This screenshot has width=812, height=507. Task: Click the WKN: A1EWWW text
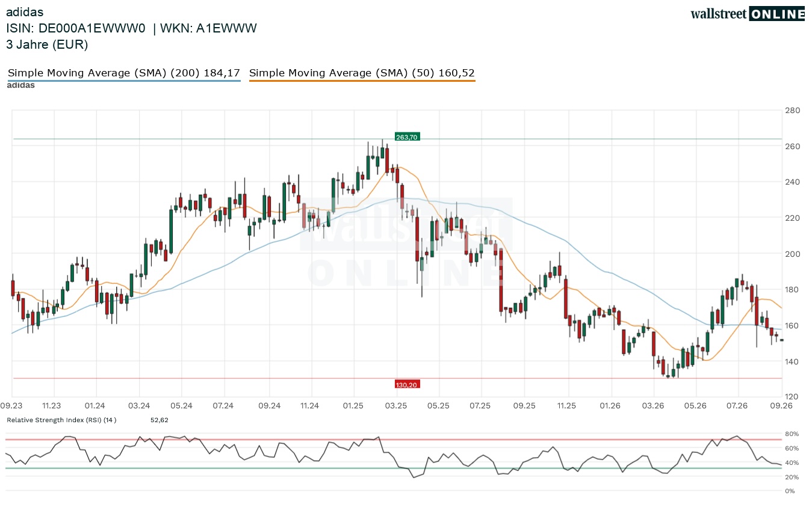[x=209, y=28]
